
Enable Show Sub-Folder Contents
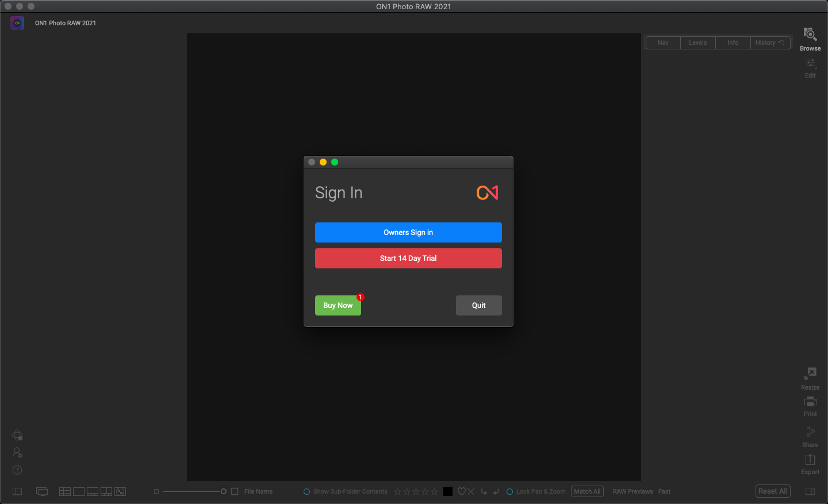point(307,491)
